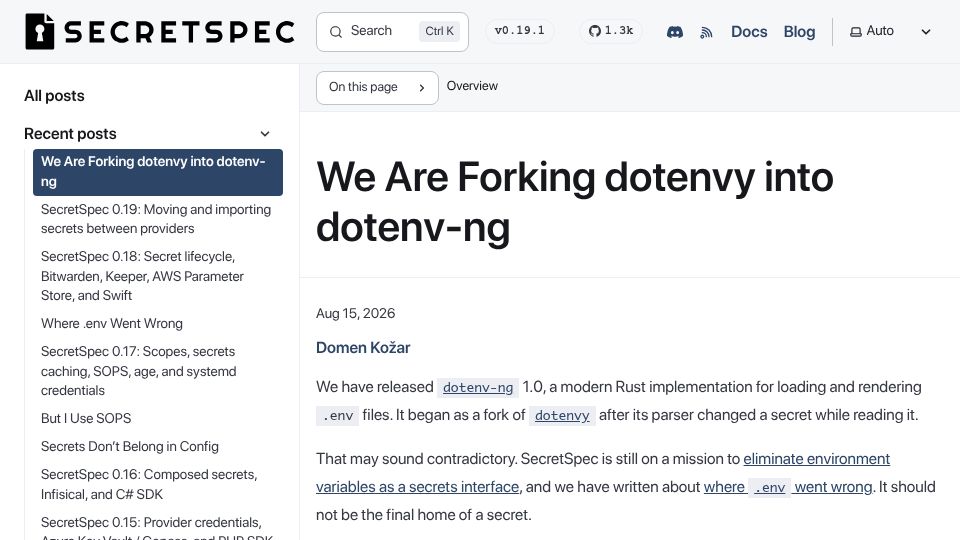This screenshot has height=540, width=960.
Task: Open SecretSpec 0.19 Moving and importing post
Action: point(158,219)
